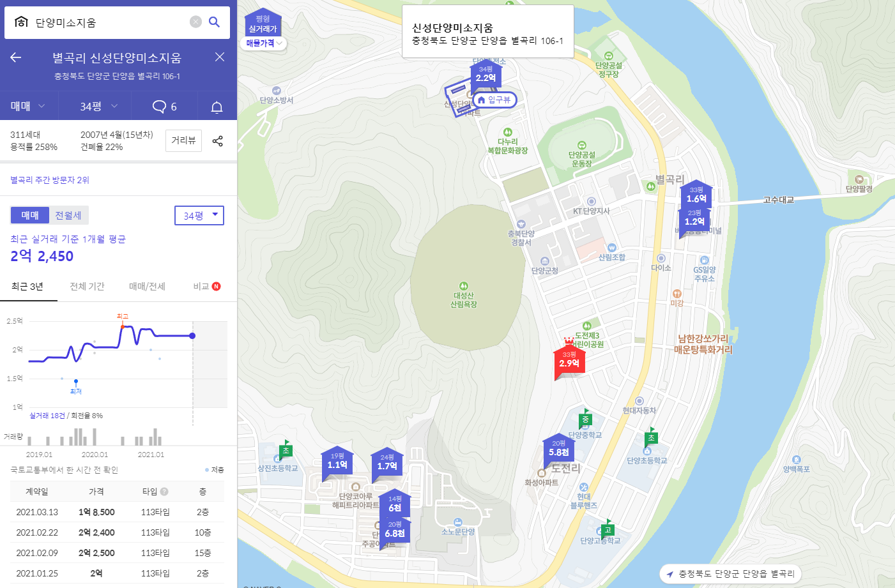
Task: Open the 34평 size combo box
Action: (199, 215)
